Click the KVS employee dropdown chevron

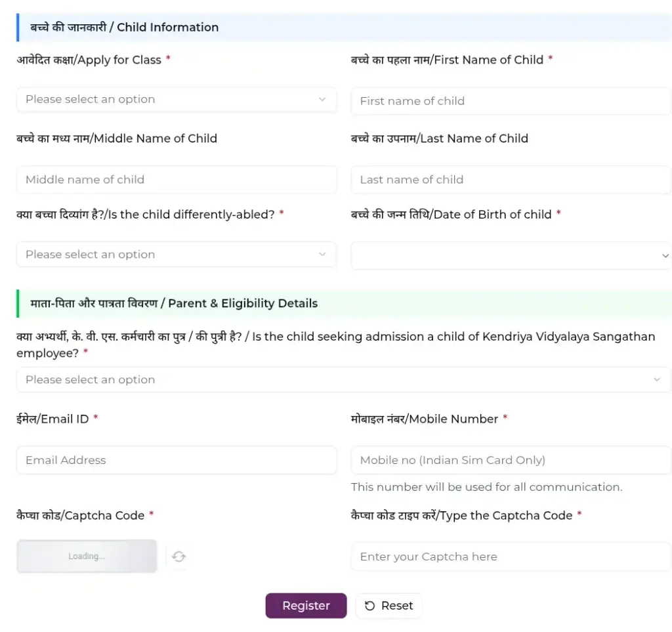pyautogui.click(x=657, y=380)
